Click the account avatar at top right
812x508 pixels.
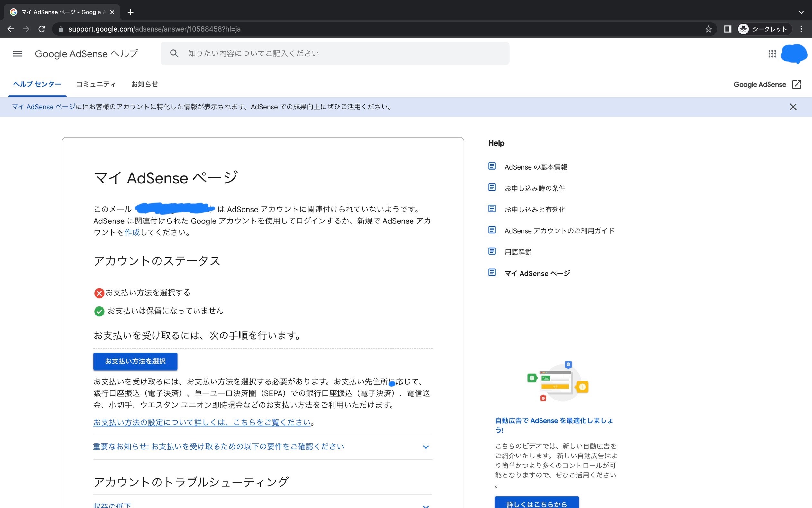coord(794,54)
